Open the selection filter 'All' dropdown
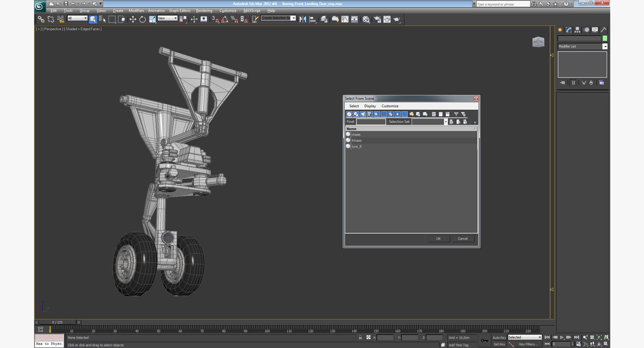This screenshot has height=348, width=644. [77, 18]
